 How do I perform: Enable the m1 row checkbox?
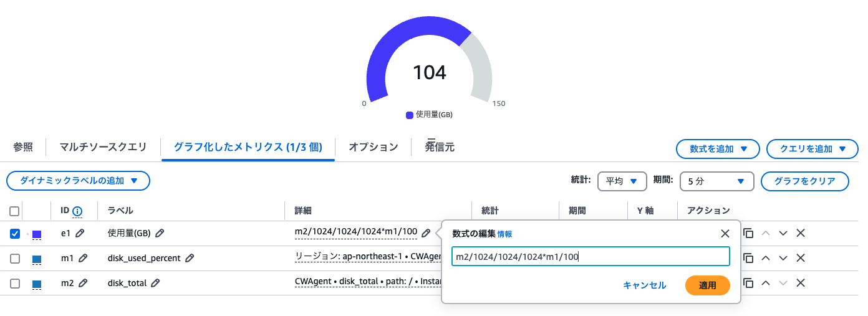pos(15,259)
